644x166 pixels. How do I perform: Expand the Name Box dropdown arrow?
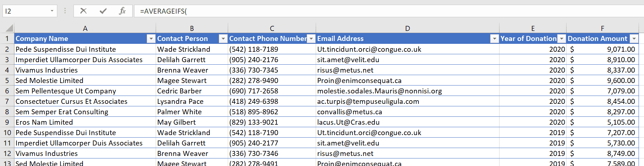point(52,11)
